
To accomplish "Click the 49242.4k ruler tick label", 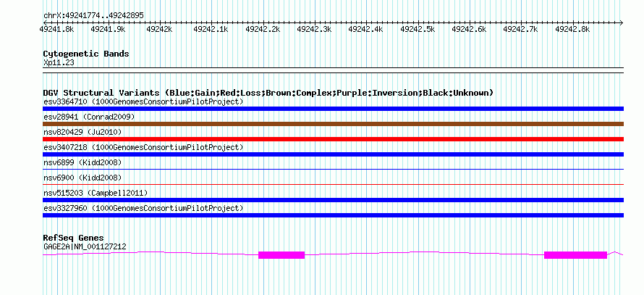I will coord(365,29).
